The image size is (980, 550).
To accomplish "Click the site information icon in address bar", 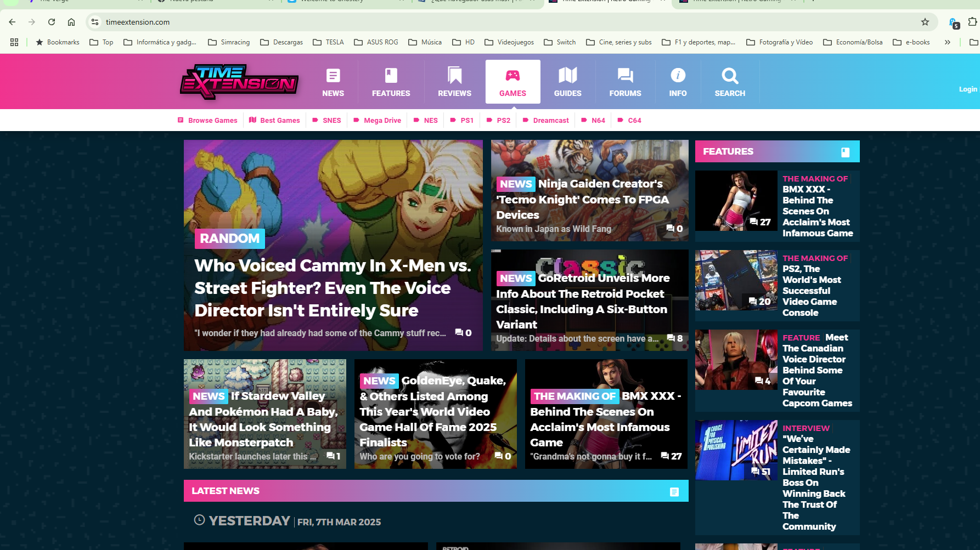I will (x=95, y=22).
